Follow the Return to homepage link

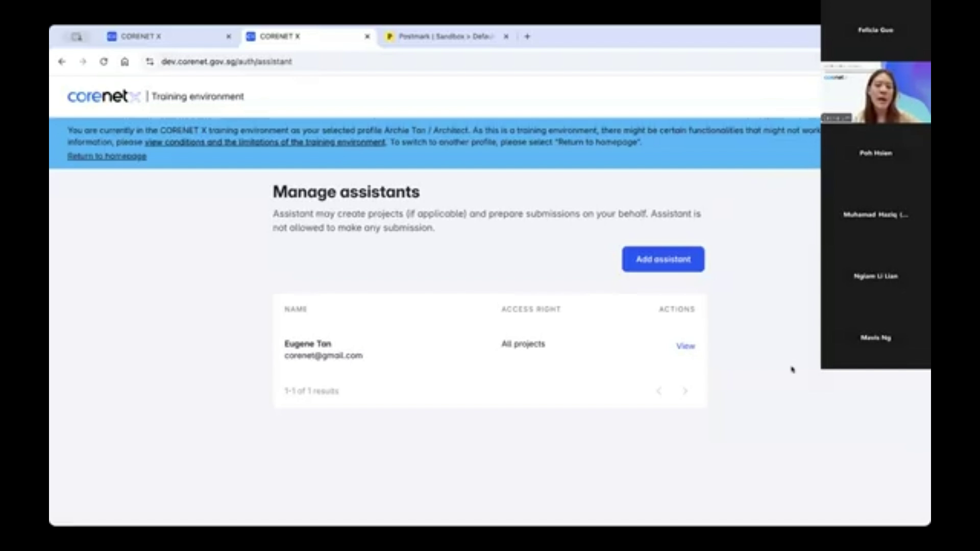(x=107, y=156)
